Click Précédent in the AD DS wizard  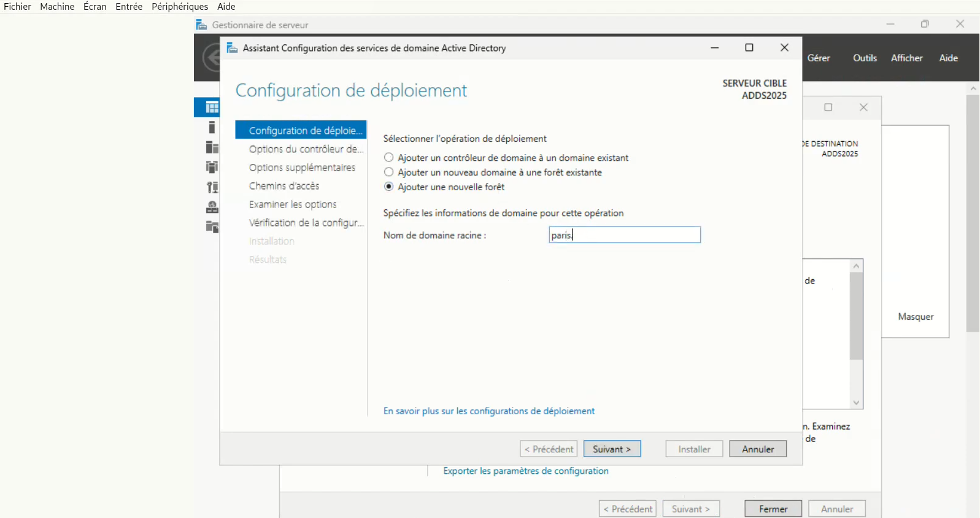click(x=549, y=449)
